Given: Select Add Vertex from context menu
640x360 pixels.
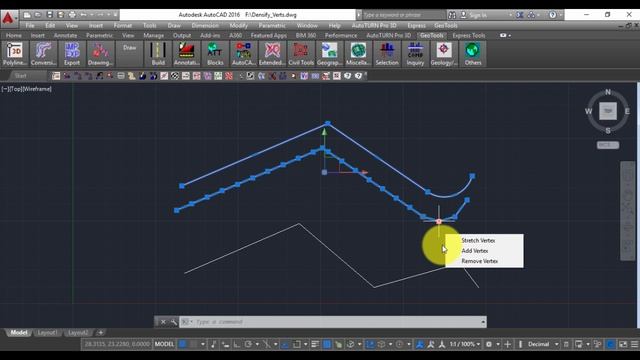Looking at the screenshot, I should click(475, 251).
